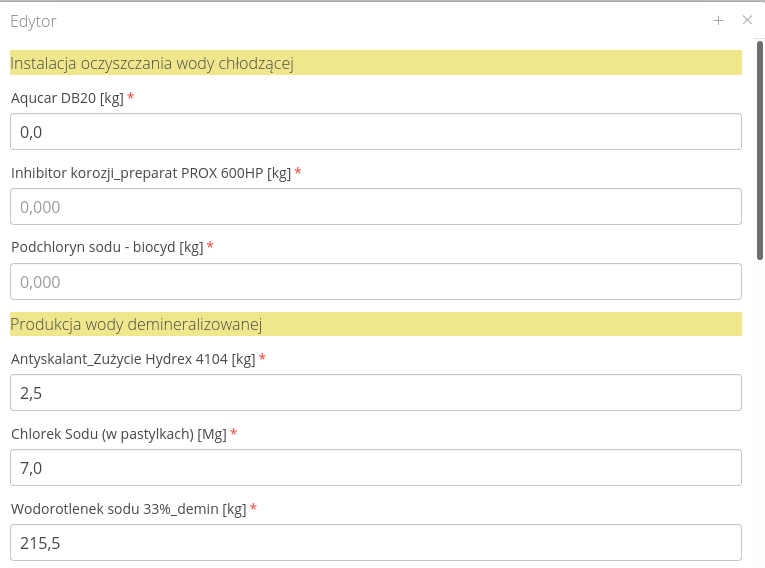Focus the Chlorek Sodu input field
The image size is (765, 568).
pyautogui.click(x=375, y=468)
